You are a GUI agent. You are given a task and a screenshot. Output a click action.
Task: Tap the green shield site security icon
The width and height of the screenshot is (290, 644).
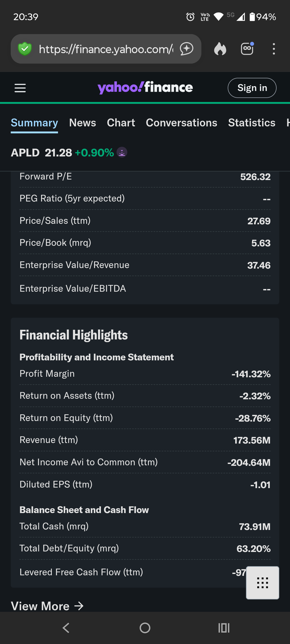(x=25, y=49)
